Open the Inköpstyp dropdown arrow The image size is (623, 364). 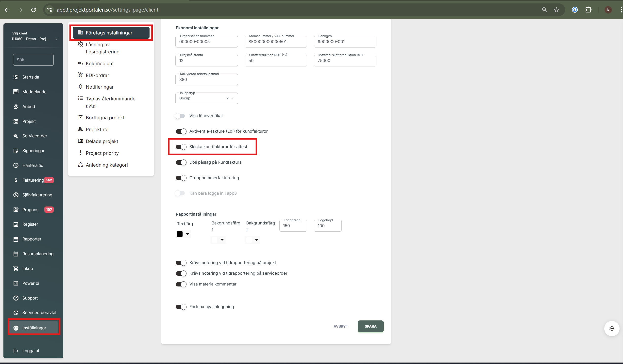pyautogui.click(x=232, y=98)
